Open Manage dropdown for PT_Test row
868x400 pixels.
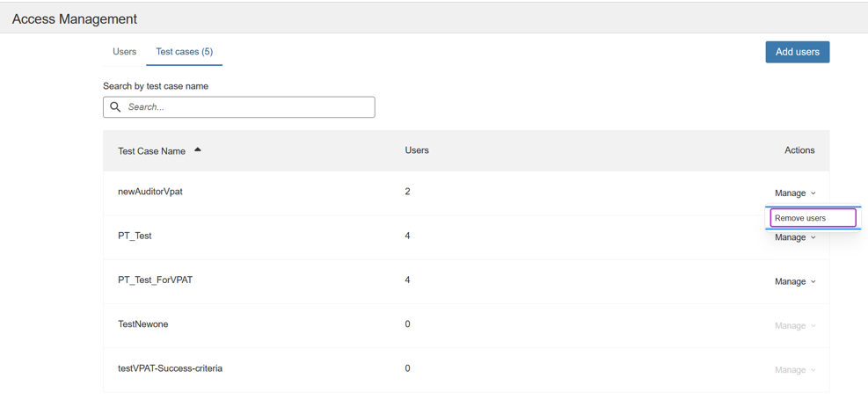coord(795,237)
